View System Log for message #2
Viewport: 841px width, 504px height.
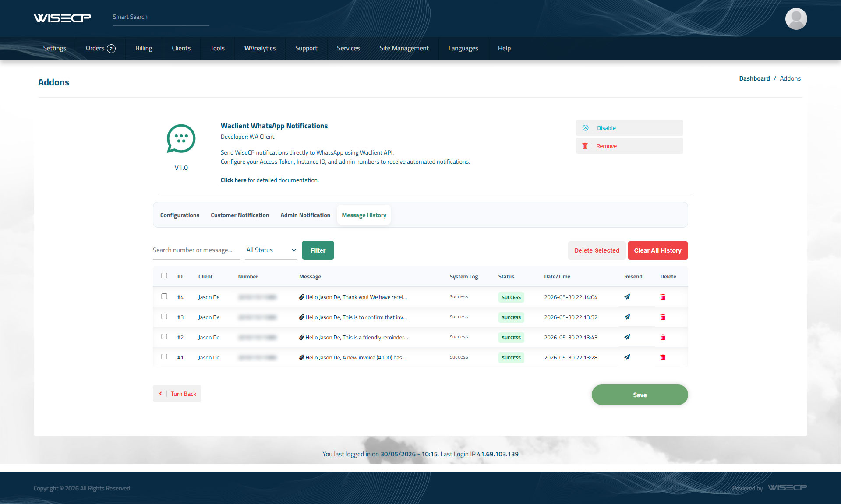pos(459,337)
